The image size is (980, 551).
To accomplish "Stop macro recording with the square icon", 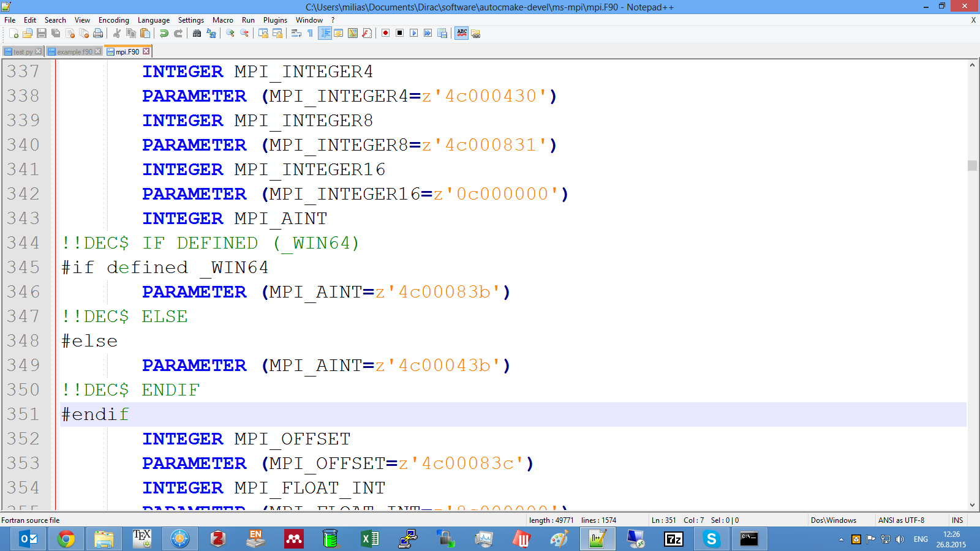I will click(400, 33).
